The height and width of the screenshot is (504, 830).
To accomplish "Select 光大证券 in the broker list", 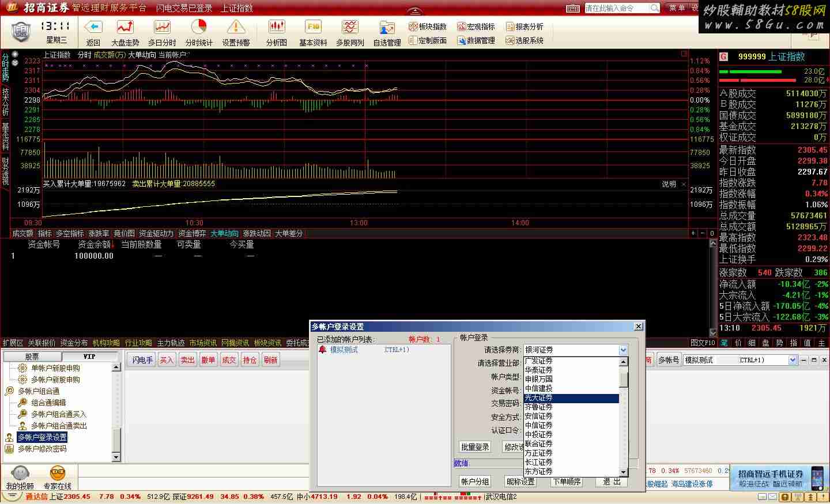I will pos(571,398).
